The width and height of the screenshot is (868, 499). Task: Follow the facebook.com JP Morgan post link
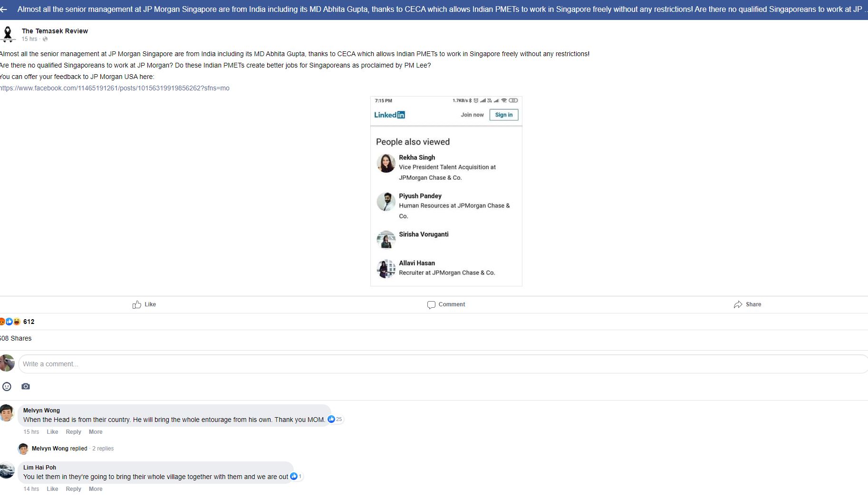(x=115, y=88)
